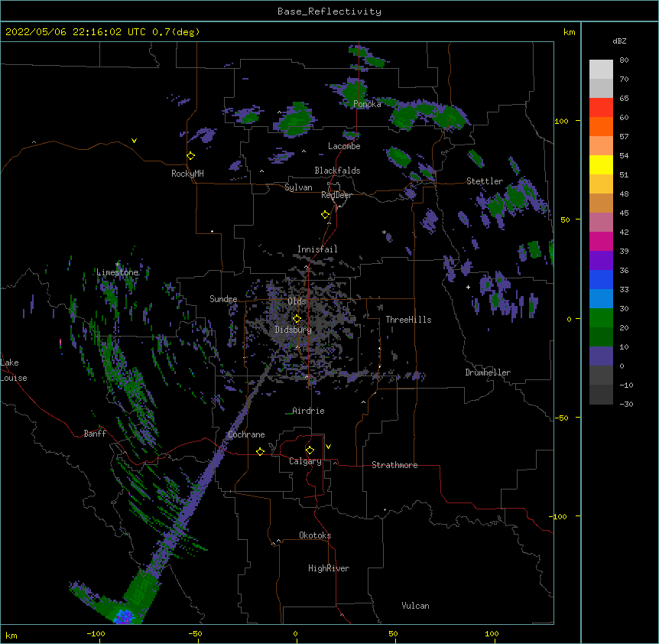Click the white plus marker northwest of Drumheller
This screenshot has height=644, width=659.
[468, 287]
